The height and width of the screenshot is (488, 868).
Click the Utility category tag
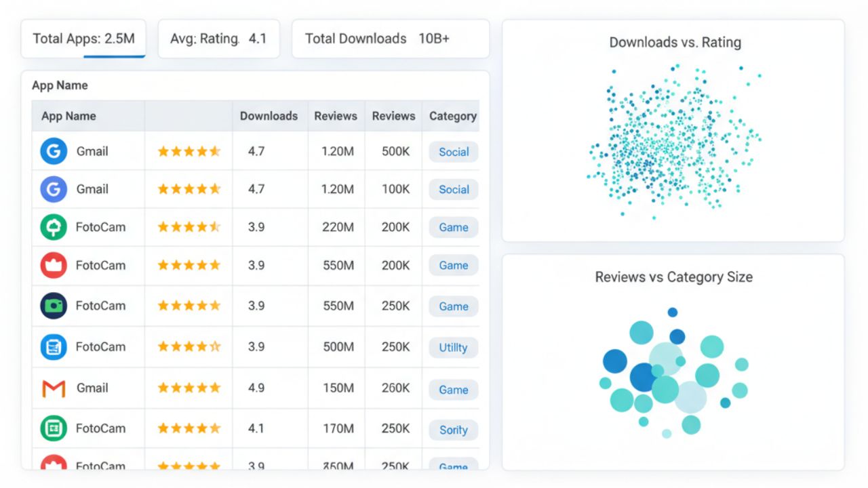click(x=453, y=348)
